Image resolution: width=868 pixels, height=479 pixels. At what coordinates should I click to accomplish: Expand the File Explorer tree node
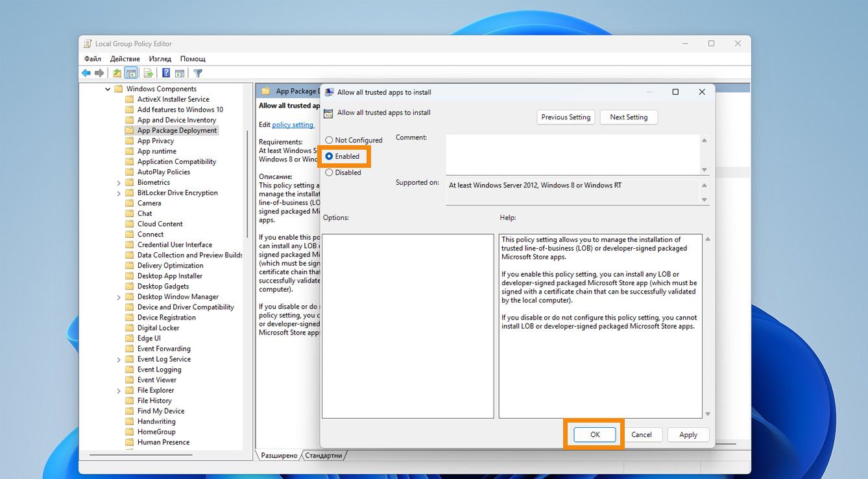point(119,390)
